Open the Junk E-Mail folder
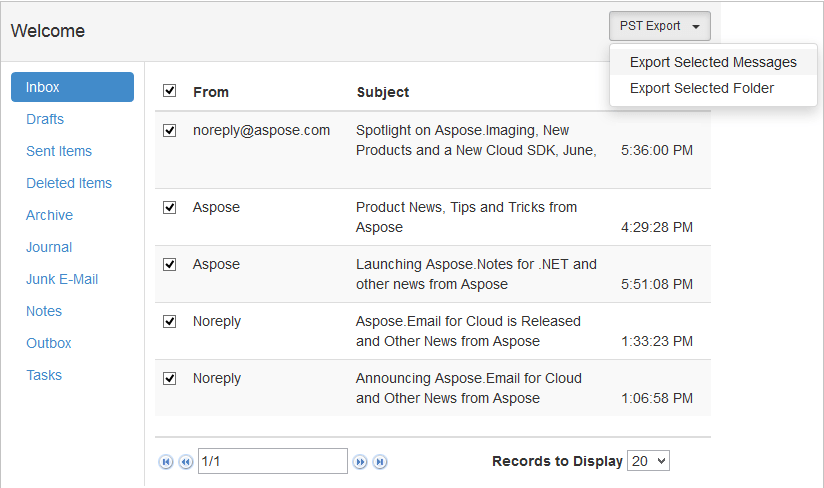 point(62,279)
